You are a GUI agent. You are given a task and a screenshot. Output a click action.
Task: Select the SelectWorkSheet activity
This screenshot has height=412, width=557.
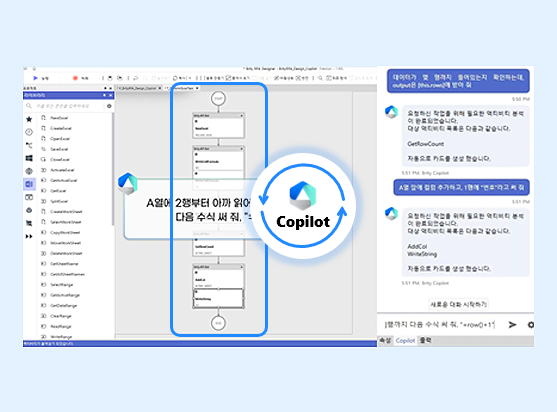[66, 222]
